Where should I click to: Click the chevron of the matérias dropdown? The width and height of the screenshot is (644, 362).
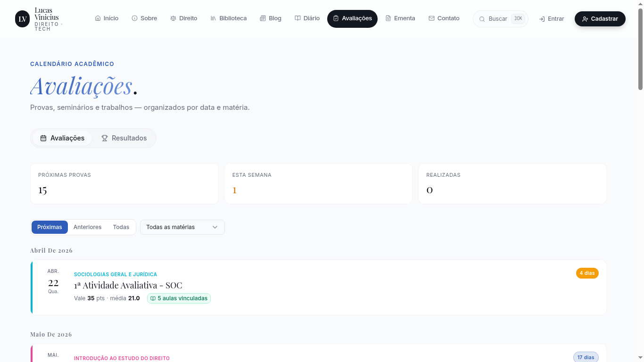tap(215, 227)
